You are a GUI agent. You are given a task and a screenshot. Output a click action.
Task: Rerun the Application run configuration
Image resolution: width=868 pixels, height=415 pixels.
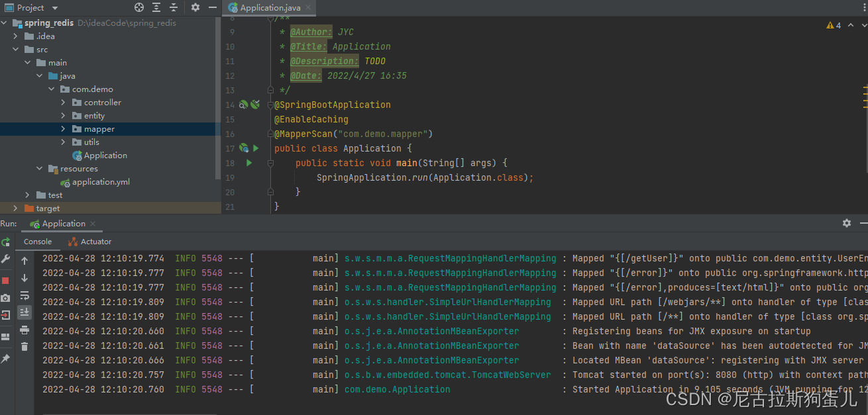tap(6, 242)
